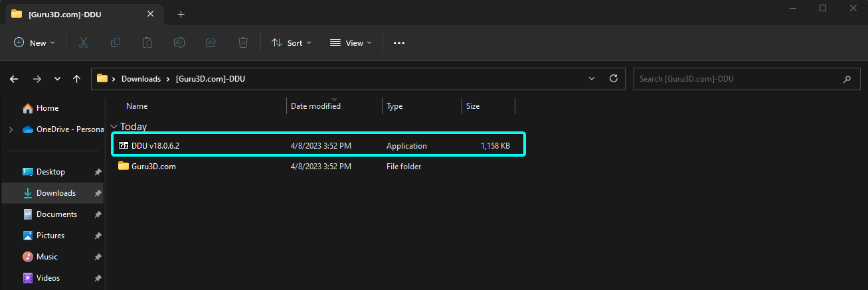868x290 pixels.
Task: Click chevron between Downloads and [Guru3D.com]-DDU in path
Action: coord(169,78)
